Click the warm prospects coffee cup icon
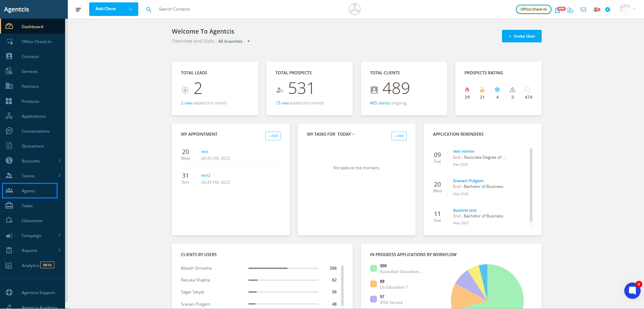Viewport: 644px width, 310px height. coord(482,90)
